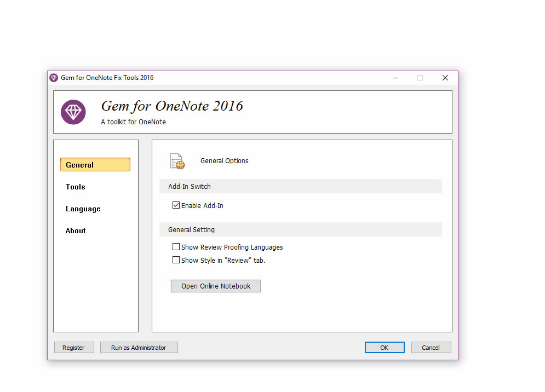Minimize the Gem Fix Tools window
Viewport: 545px width, 392px height.
[x=395, y=78]
